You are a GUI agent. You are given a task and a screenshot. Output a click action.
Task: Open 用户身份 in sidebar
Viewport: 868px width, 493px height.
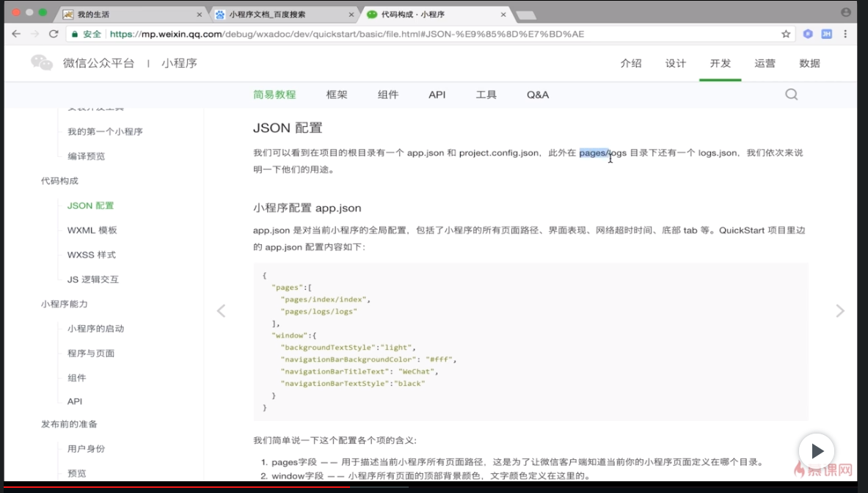click(86, 449)
